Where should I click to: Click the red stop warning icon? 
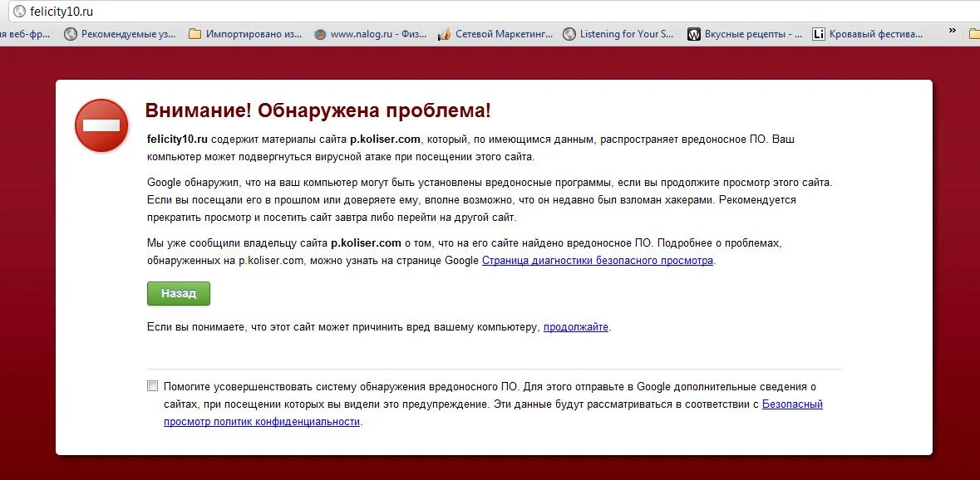101,125
